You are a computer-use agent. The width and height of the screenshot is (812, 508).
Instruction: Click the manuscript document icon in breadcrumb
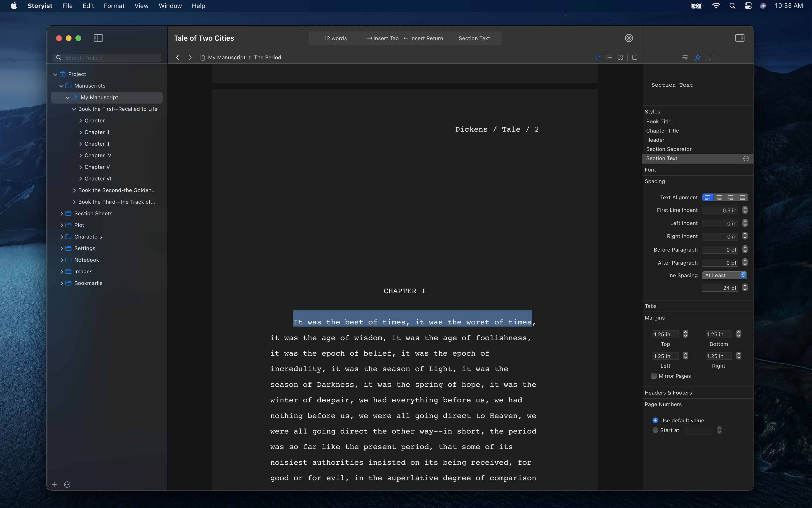(x=202, y=58)
